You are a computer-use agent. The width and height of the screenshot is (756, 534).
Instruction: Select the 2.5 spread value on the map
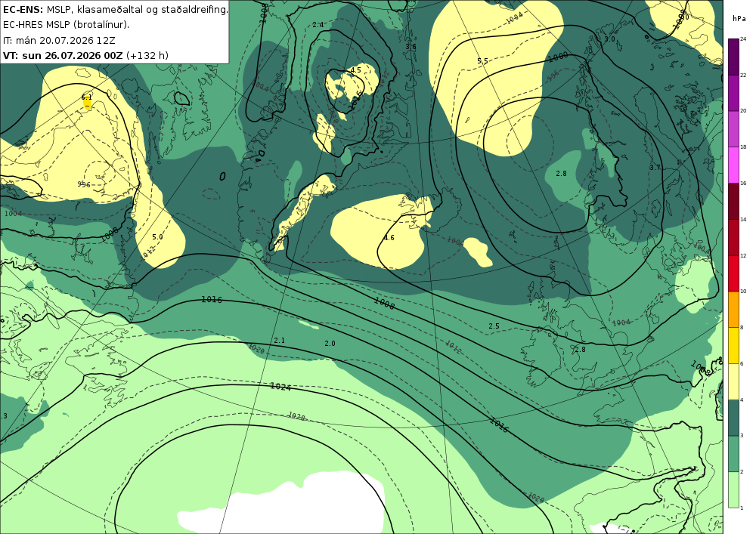pyautogui.click(x=494, y=326)
